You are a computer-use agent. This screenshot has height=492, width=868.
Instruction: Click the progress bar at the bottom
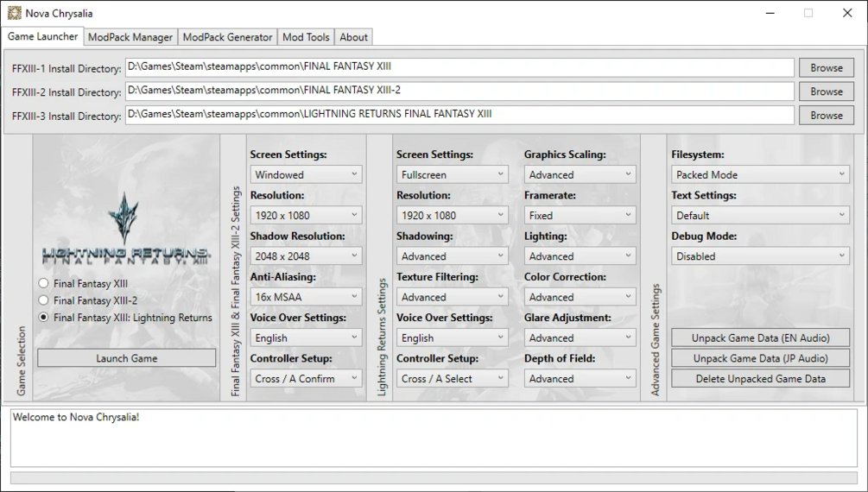click(434, 477)
